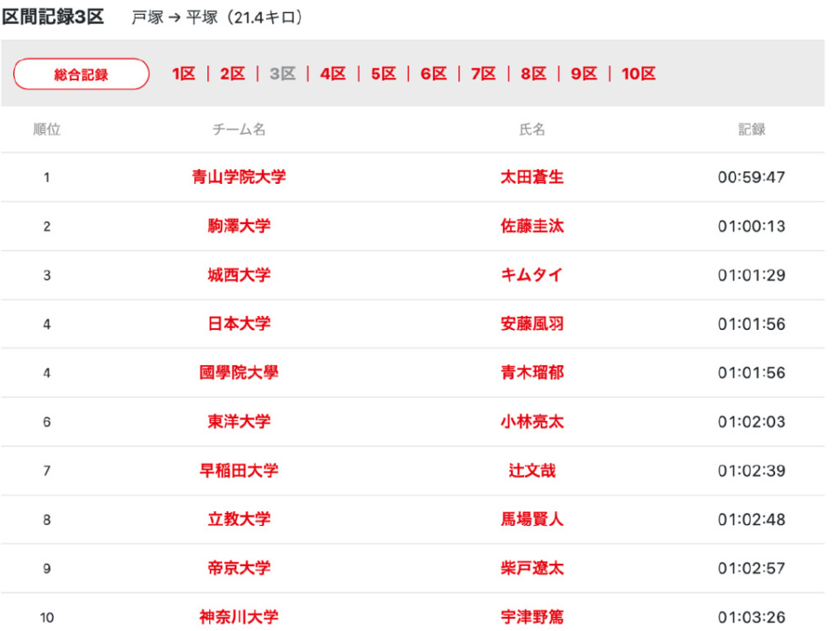840x631 pixels.
Task: Select the 7区 tab
Action: pos(484,74)
